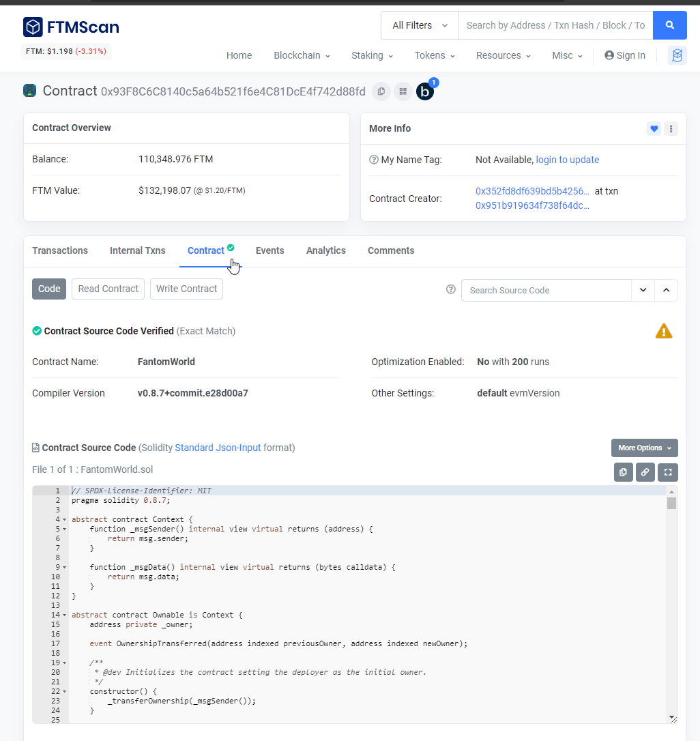Focus the Search Source Code field
This screenshot has width=700, height=741.
(x=546, y=290)
